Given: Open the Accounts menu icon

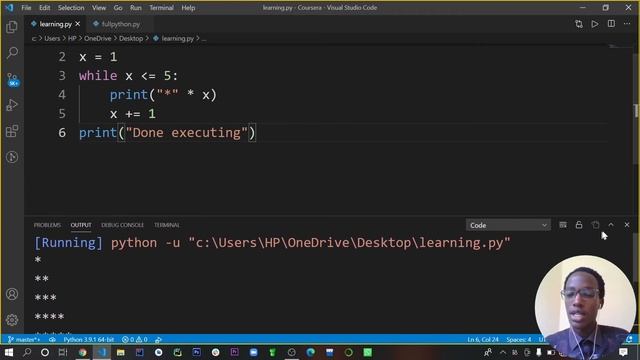Looking at the screenshot, I should coord(12,294).
